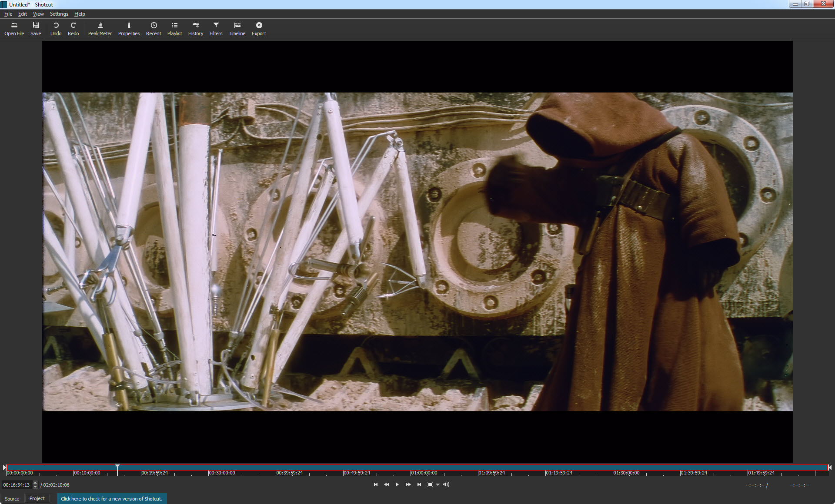Rewind the video playback
The width and height of the screenshot is (835, 504).
[387, 484]
